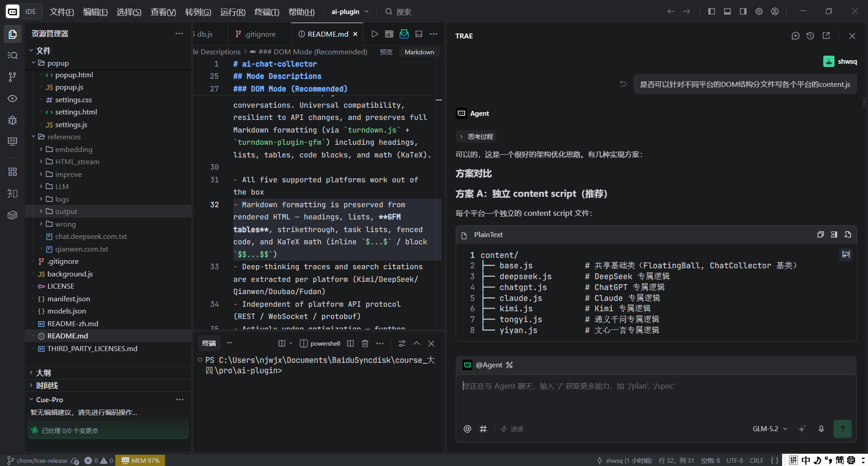Open the 终端(T) menu
This screenshot has height=466, width=868.
267,12
